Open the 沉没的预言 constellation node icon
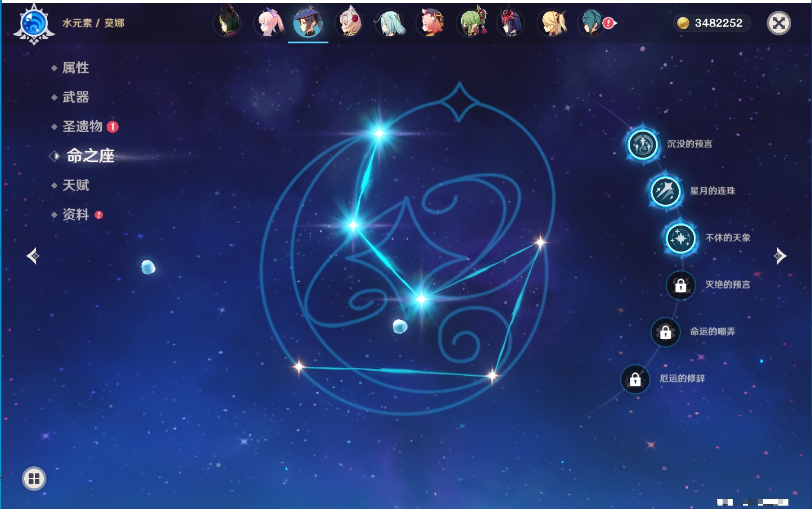Screen dimensions: 812x509 [643, 144]
